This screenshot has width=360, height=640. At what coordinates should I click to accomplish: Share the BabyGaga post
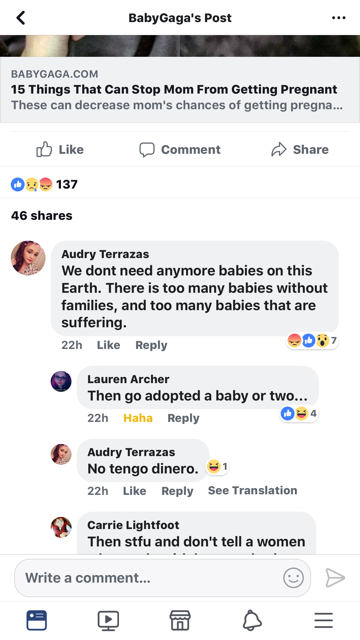coord(300,149)
